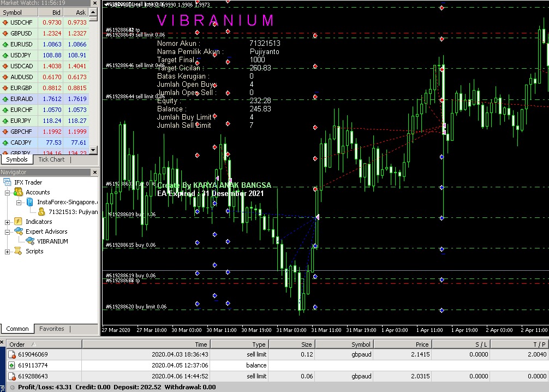Click the Market Watch scroll down arrow
The height and width of the screenshot is (392, 549).
(93, 150)
